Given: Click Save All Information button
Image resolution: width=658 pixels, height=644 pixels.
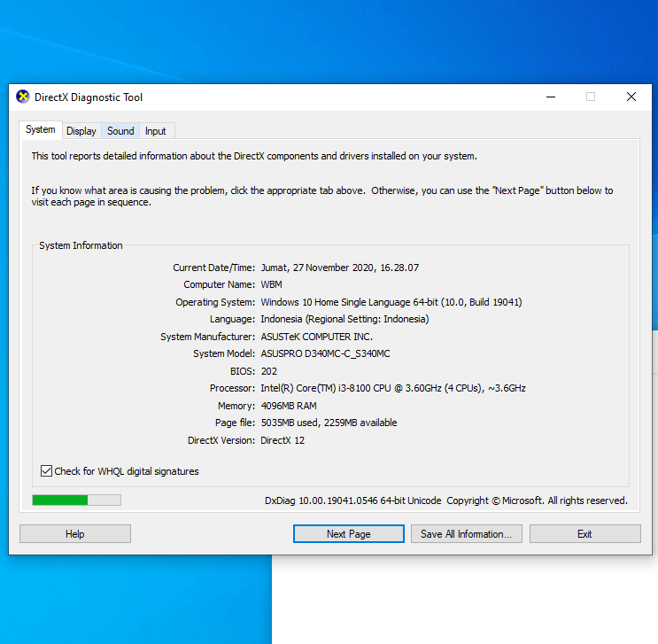Looking at the screenshot, I should click(467, 533).
